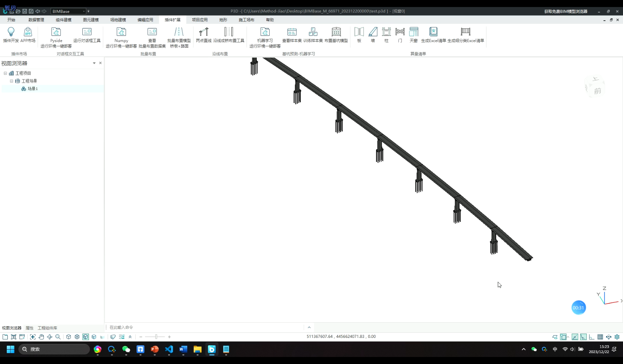Open the 沿线成桥布置工具
623x364 pixels.
point(229,32)
